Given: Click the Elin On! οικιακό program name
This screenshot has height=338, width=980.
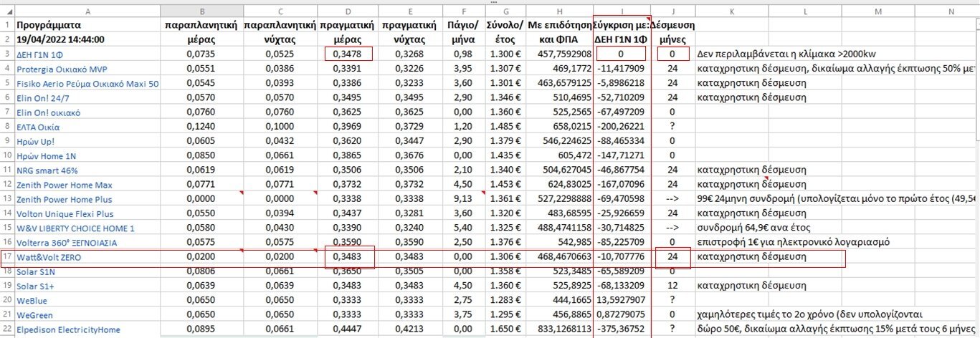Looking at the screenshot, I should pyautogui.click(x=48, y=112).
